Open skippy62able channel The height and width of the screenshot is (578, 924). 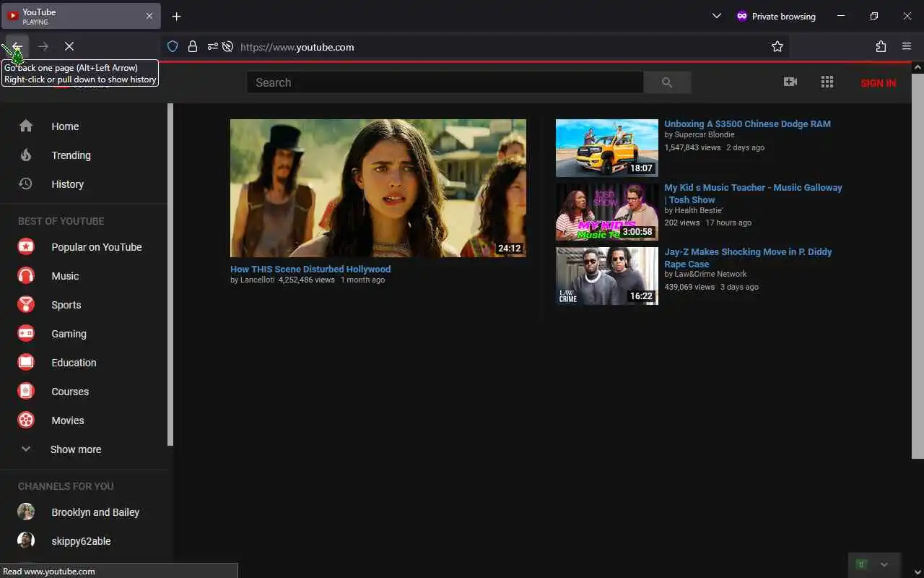pos(81,541)
